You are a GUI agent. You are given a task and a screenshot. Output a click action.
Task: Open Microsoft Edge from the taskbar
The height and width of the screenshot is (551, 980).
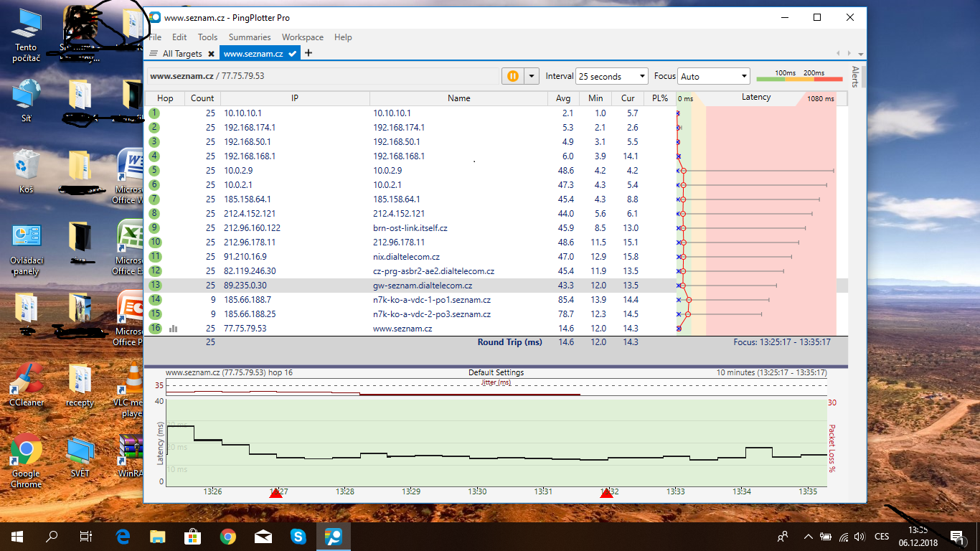coord(122,537)
